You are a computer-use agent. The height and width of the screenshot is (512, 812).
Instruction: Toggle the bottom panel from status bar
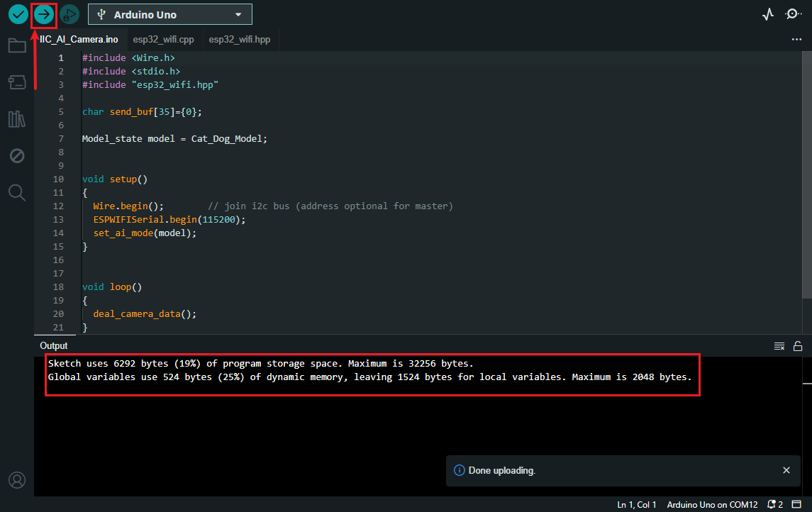[x=796, y=504]
